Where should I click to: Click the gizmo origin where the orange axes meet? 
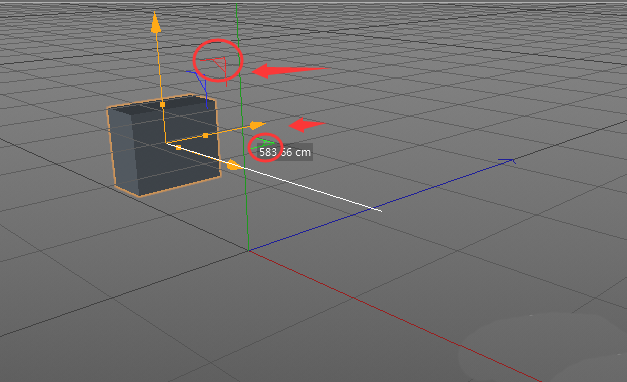click(x=166, y=142)
